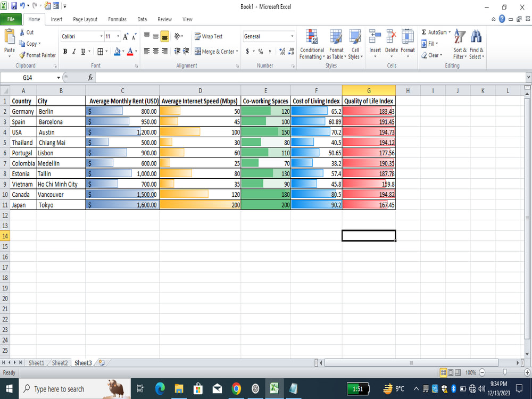532x399 pixels.
Task: Click the formula bar input field
Action: (x=310, y=77)
